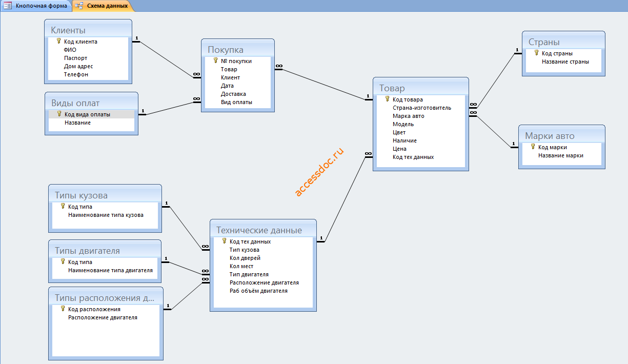This screenshot has height=364, width=628.
Task: Select the Схема данных tab
Action: [x=102, y=6]
